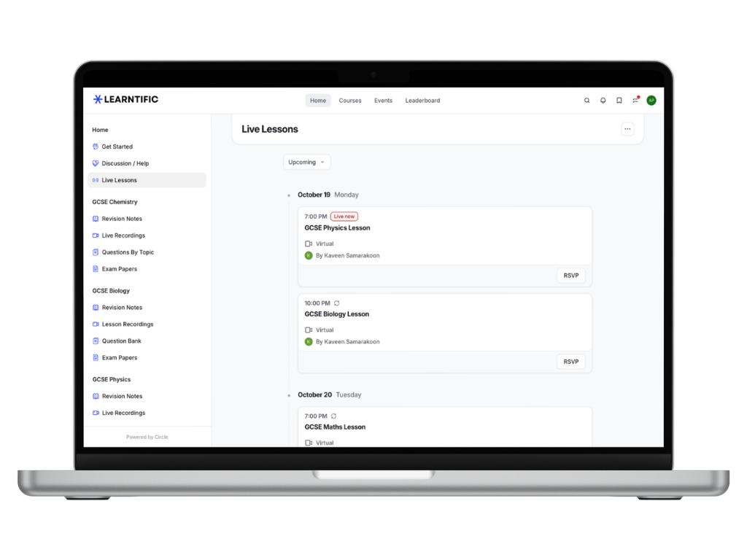Screen dimensions: 747x560
Task: Click the Live Lessons broadcast icon in the sidebar
Action: [96, 180]
